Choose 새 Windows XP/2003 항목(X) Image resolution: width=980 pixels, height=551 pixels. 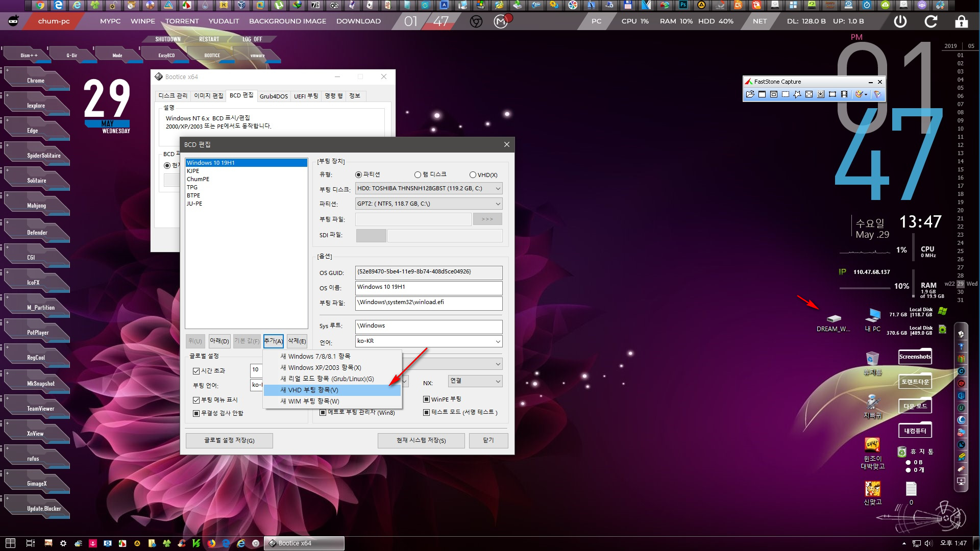[x=332, y=367]
